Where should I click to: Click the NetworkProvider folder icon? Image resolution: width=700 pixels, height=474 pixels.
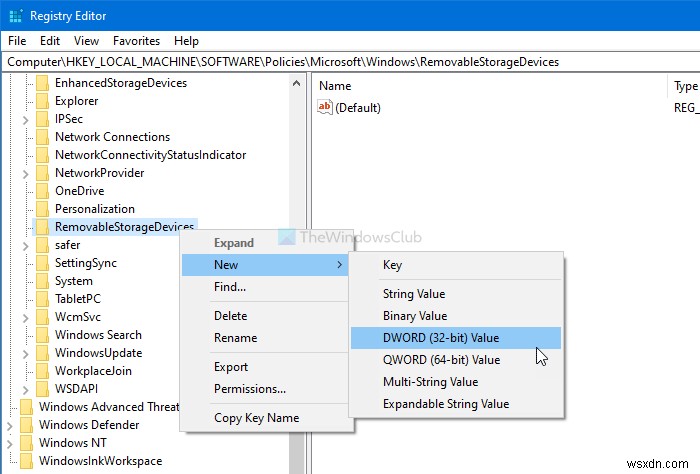[x=42, y=173]
